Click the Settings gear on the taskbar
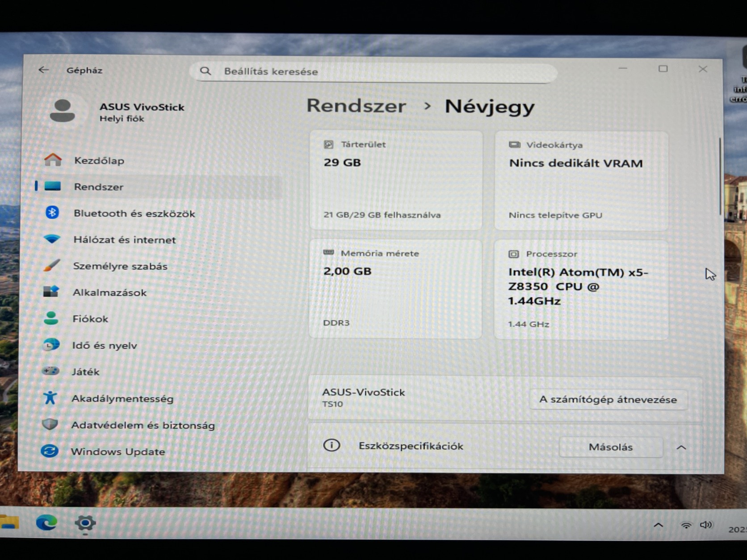The image size is (747, 560). click(x=85, y=523)
